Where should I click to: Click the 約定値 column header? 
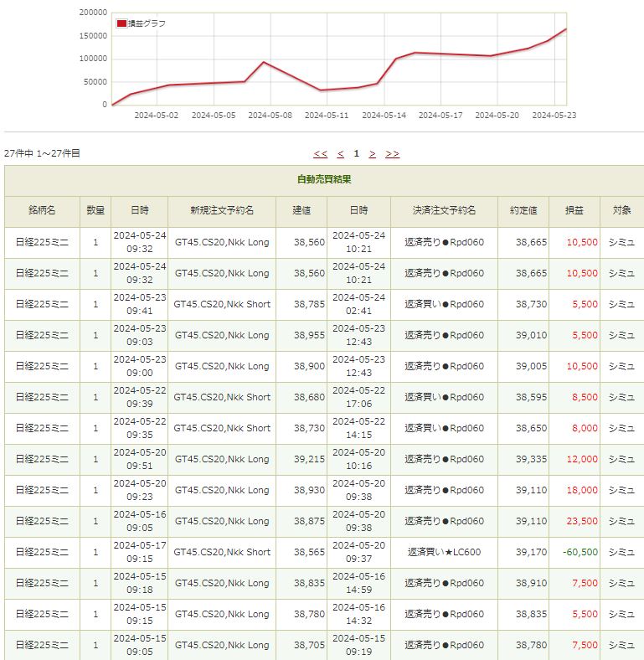coord(523,210)
